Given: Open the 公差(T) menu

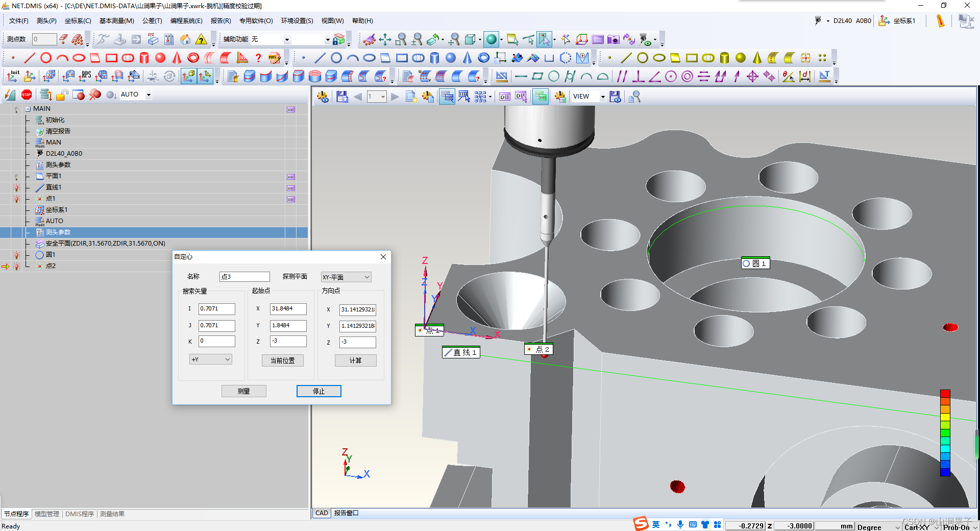Looking at the screenshot, I should [x=152, y=21].
